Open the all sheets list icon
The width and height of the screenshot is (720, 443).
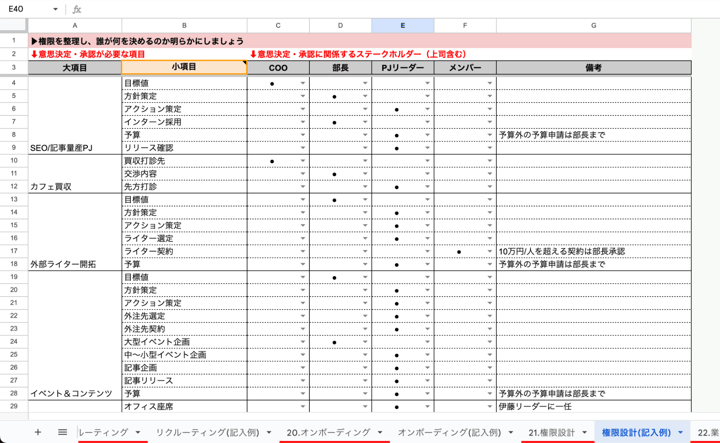tap(62, 432)
